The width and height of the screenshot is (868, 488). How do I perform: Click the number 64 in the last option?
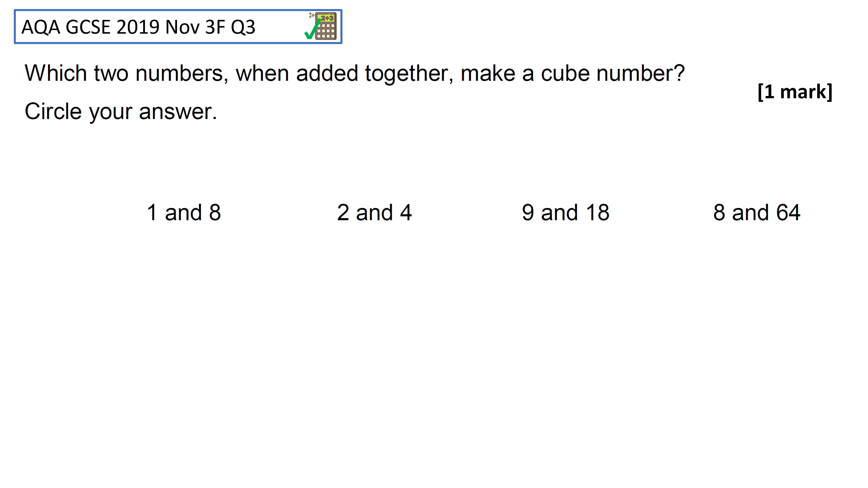point(788,213)
